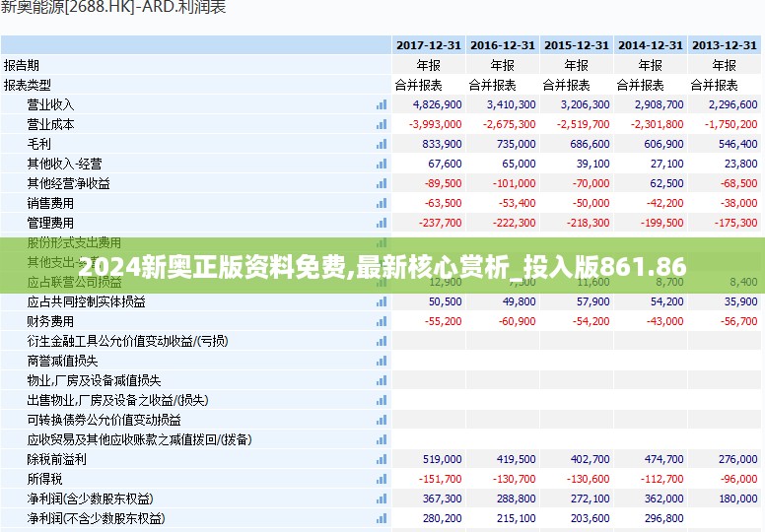Viewport: 765px width, 532px height.
Task: Select the 销售费用 row label
Action: click(50, 203)
